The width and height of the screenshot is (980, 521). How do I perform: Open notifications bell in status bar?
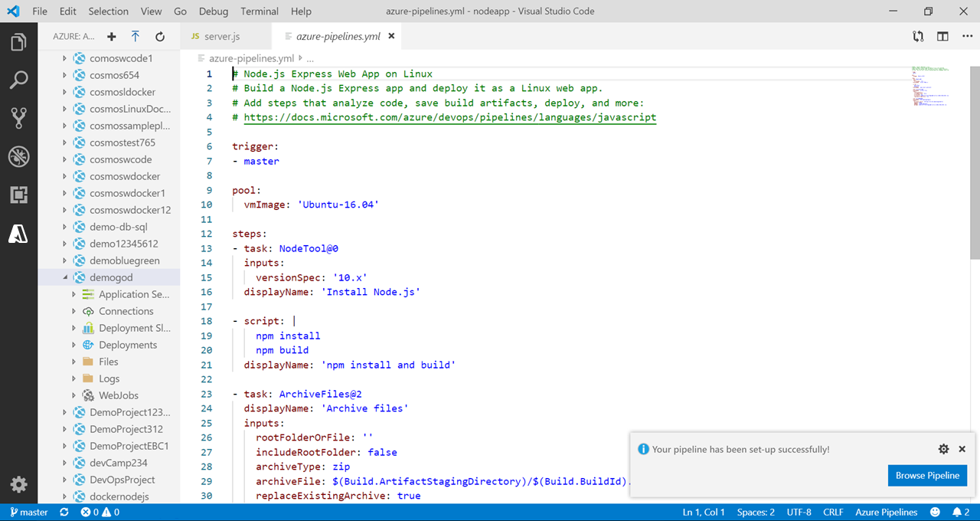point(959,512)
